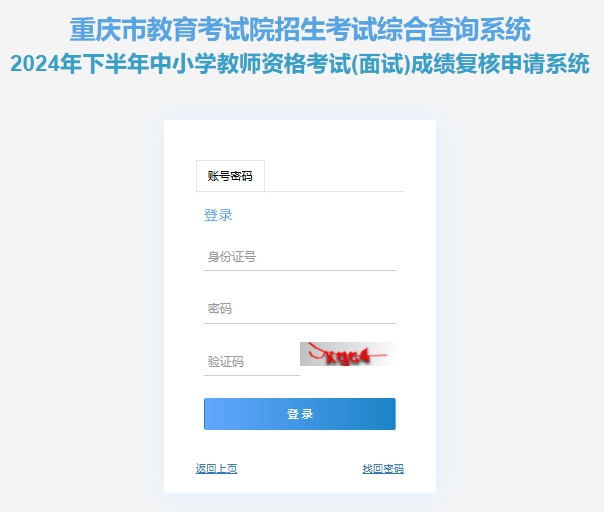Image resolution: width=604 pixels, height=512 pixels.
Task: Activate the ID number text box
Action: pos(300,257)
